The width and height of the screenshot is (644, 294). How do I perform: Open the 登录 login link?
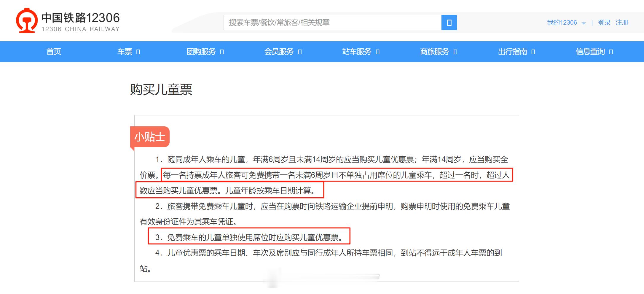[604, 23]
